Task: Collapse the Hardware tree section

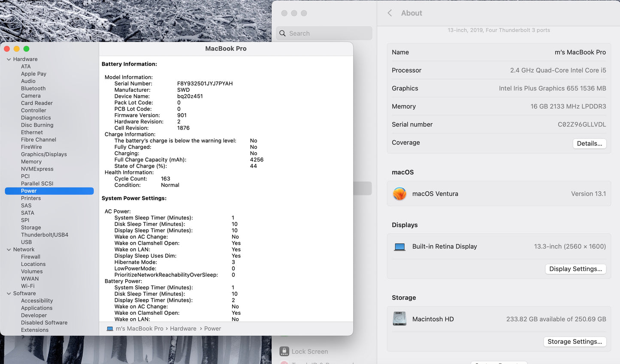Action: [x=9, y=59]
